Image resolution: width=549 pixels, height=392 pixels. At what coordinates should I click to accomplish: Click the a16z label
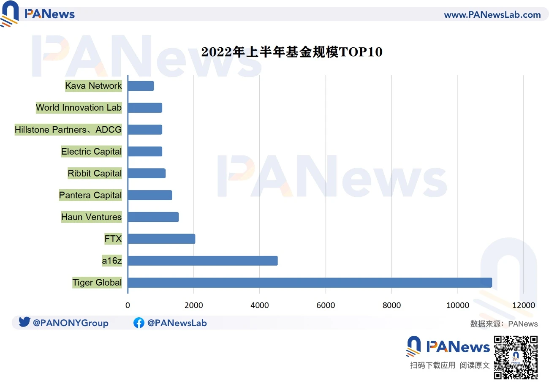112,261
